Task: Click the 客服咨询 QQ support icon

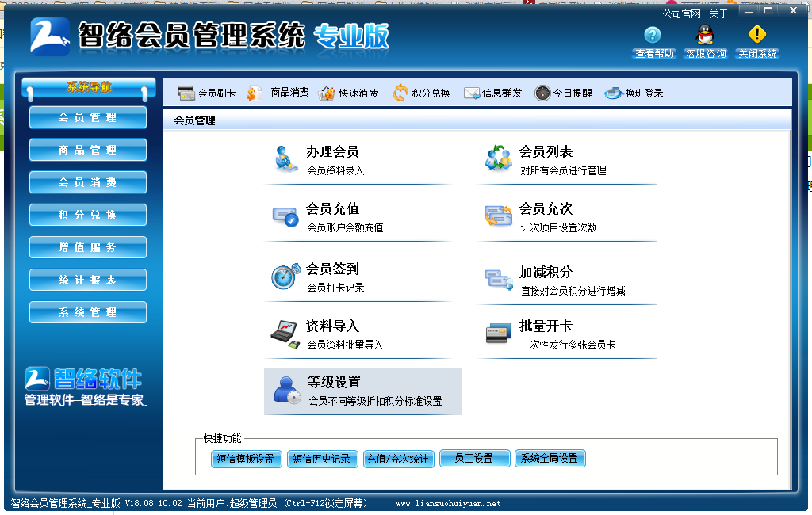Action: click(705, 38)
